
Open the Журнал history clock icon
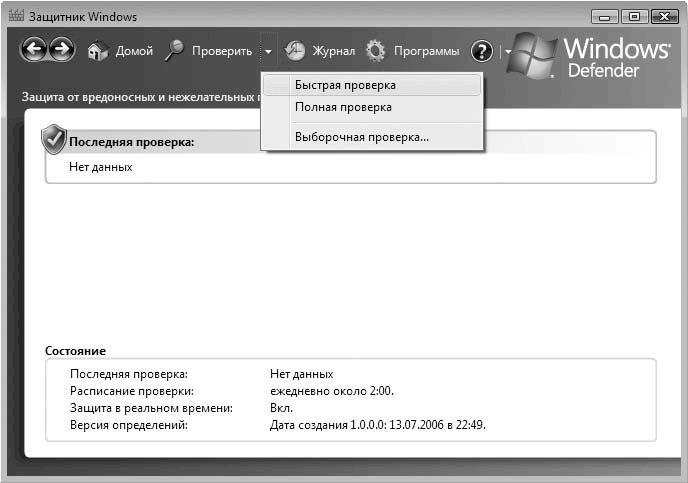click(x=295, y=51)
